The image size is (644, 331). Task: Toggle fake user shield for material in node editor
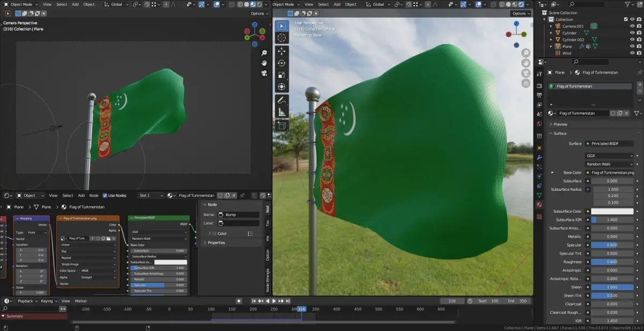220,196
